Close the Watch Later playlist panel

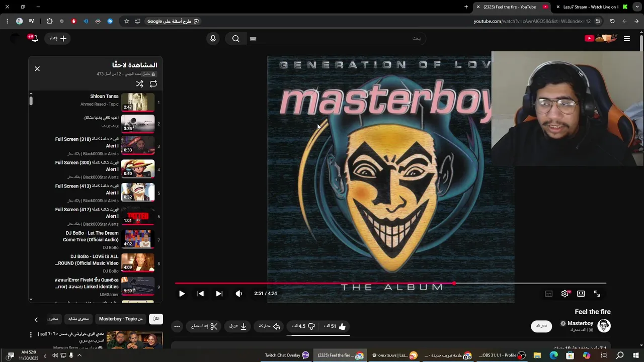[x=37, y=69]
